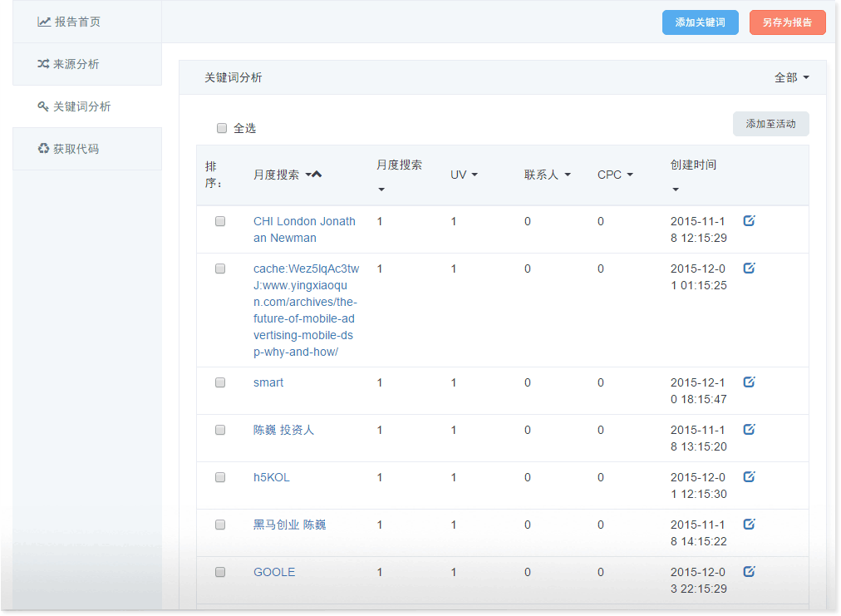The width and height of the screenshot is (841, 616).
Task: Open the cache:Wez5lqAc3twJ keyword link
Action: click(306, 310)
